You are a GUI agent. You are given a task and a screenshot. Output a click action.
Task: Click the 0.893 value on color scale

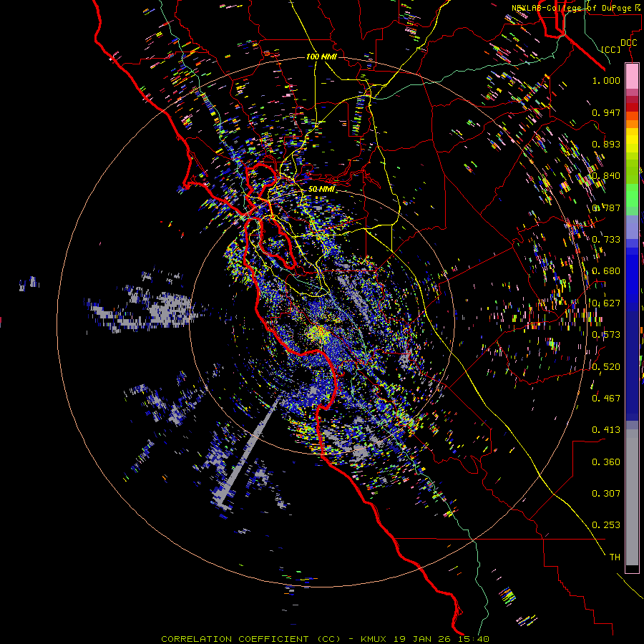606,144
